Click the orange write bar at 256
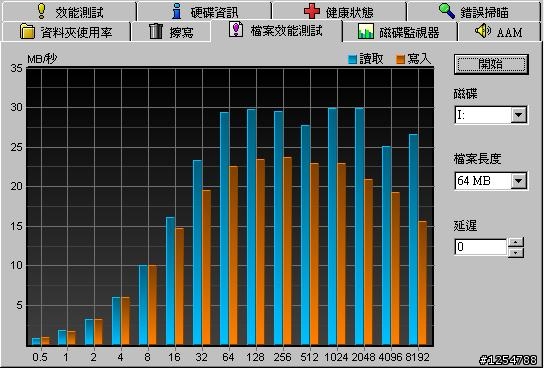Viewport: 544px width, 368px height. coord(287,251)
